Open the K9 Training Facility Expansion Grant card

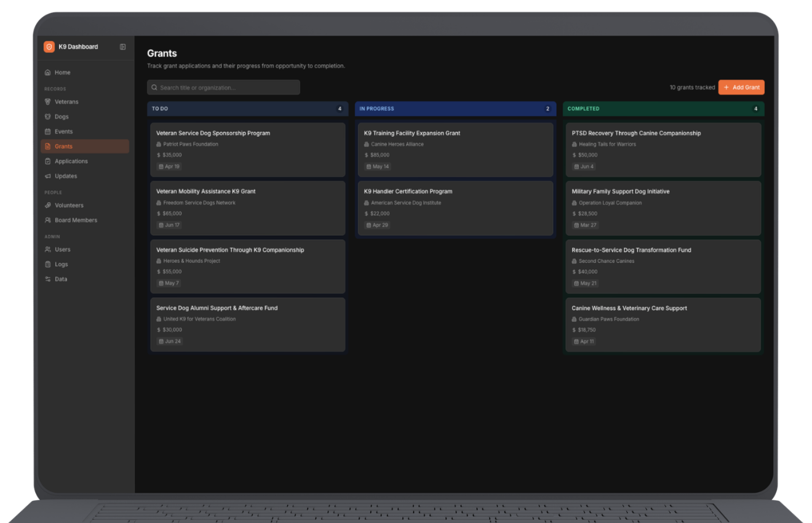455,149
